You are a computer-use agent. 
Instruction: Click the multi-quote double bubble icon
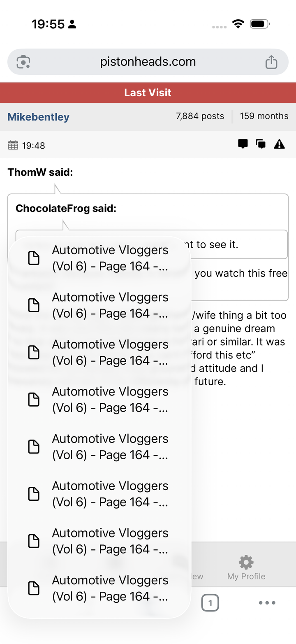pos(261,144)
